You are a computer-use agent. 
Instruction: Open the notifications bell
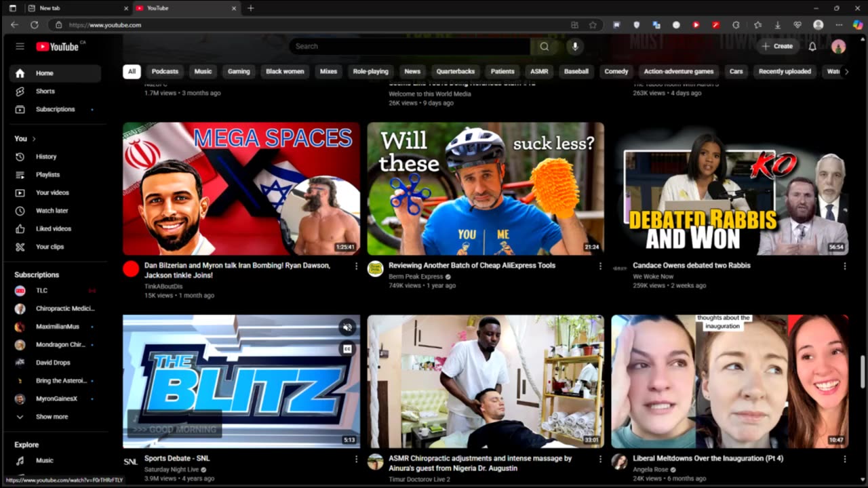(812, 46)
